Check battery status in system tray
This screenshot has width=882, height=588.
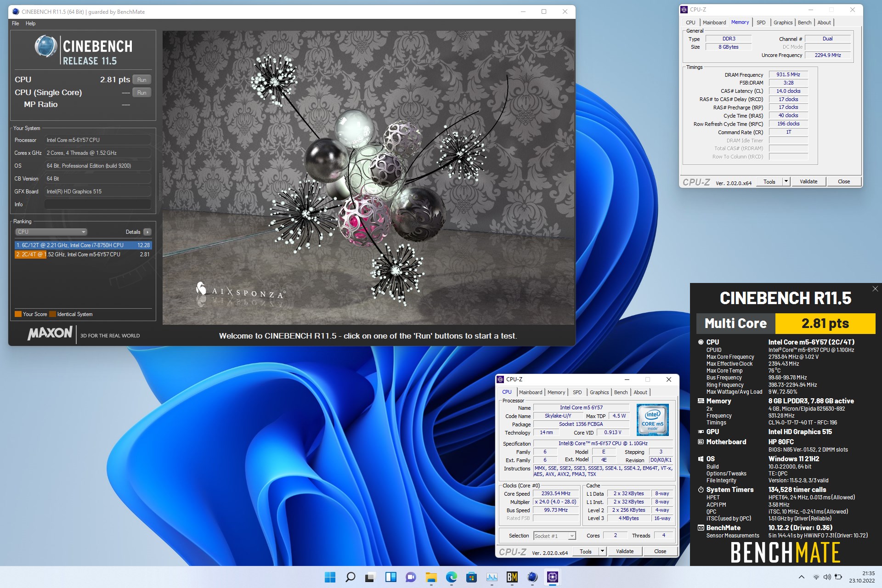[x=838, y=577]
